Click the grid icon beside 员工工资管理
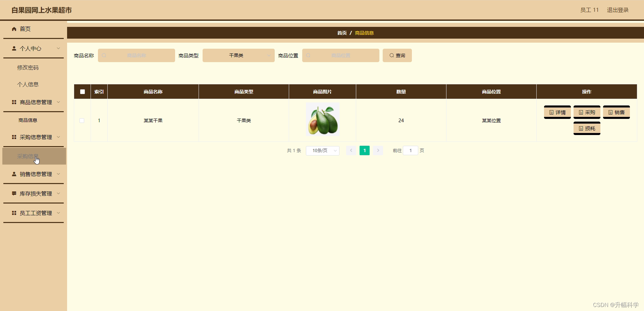Image resolution: width=644 pixels, height=311 pixels. [x=14, y=213]
